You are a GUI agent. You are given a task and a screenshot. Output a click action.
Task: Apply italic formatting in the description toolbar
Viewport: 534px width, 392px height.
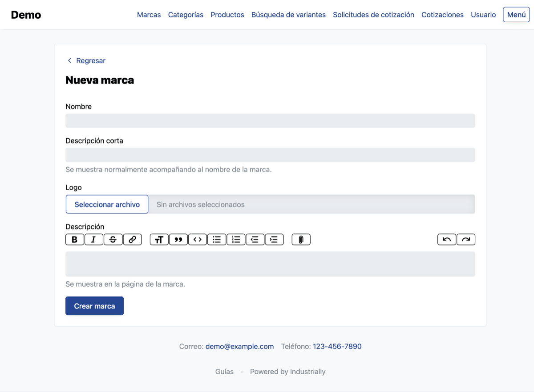pos(93,239)
